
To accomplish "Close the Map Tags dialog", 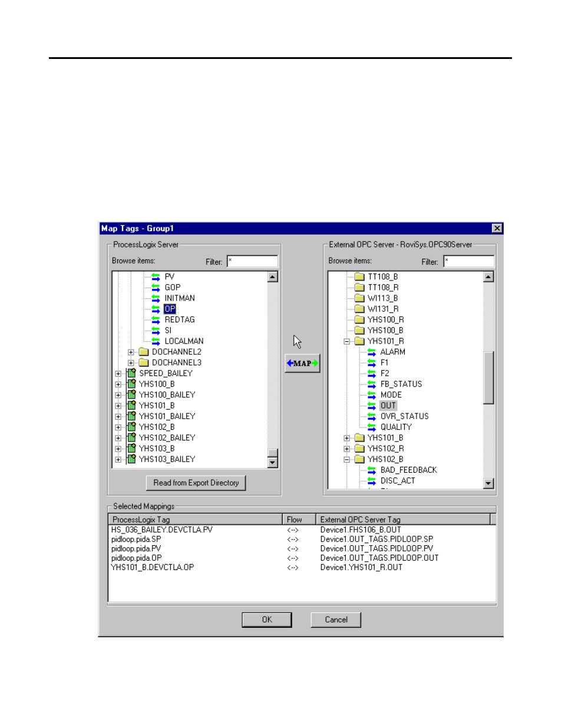I will pyautogui.click(x=497, y=228).
